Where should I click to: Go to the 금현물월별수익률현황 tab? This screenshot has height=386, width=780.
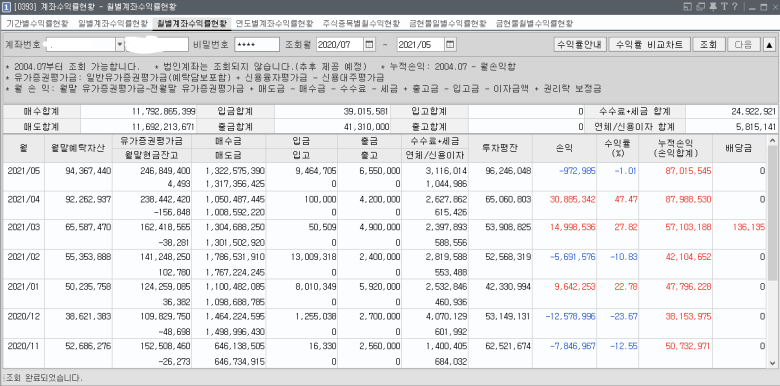pyautogui.click(x=534, y=23)
